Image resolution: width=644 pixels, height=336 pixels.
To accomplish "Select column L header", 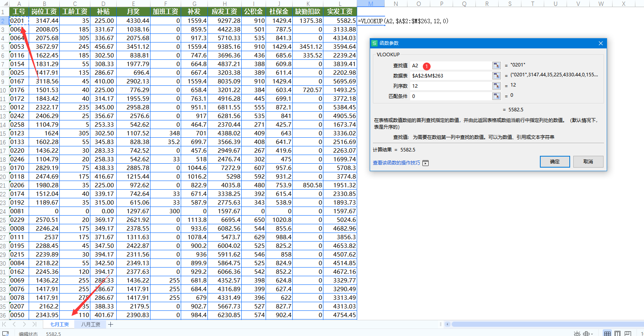I will 340,4.
